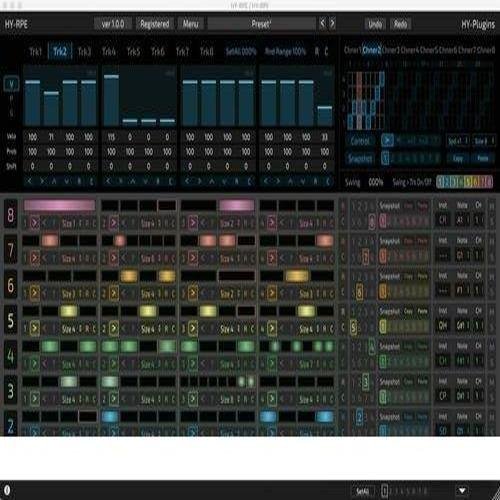
Task: Click track 8 block 2 play arrow
Action: [x=113, y=223]
